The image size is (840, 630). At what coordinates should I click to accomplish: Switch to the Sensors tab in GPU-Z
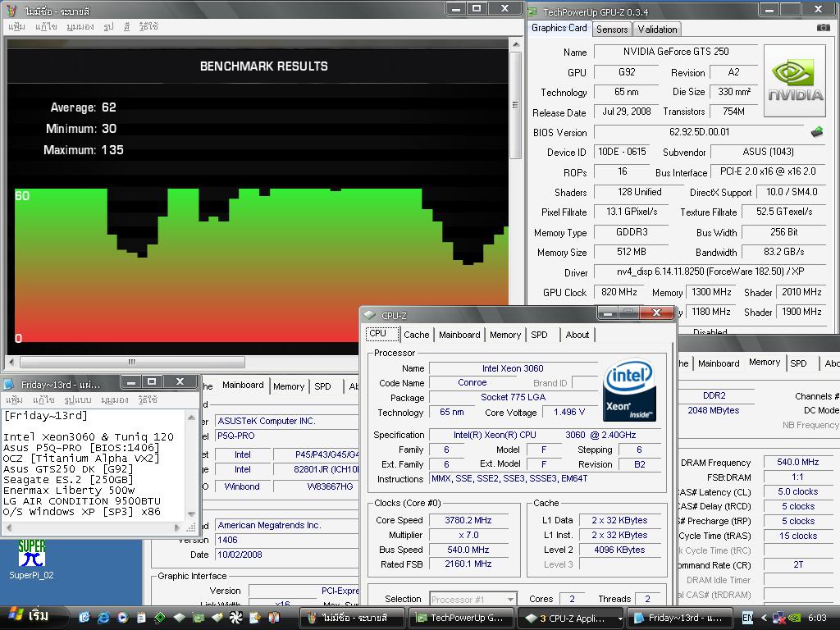[612, 29]
